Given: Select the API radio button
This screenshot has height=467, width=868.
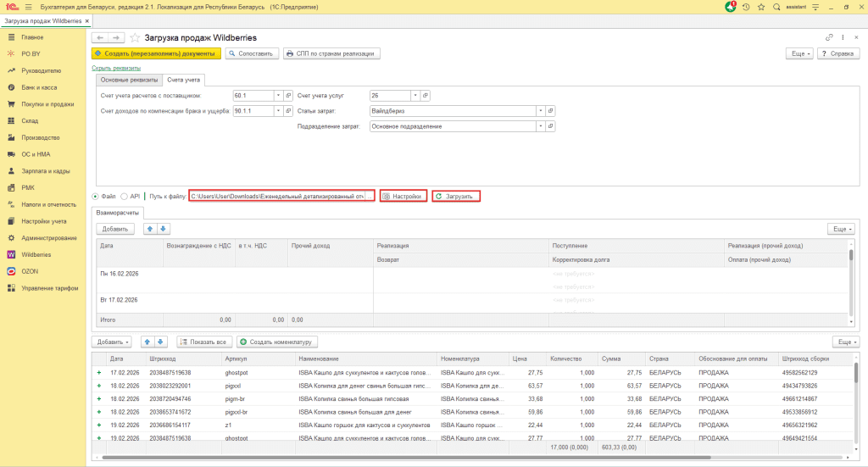Looking at the screenshot, I should [125, 196].
